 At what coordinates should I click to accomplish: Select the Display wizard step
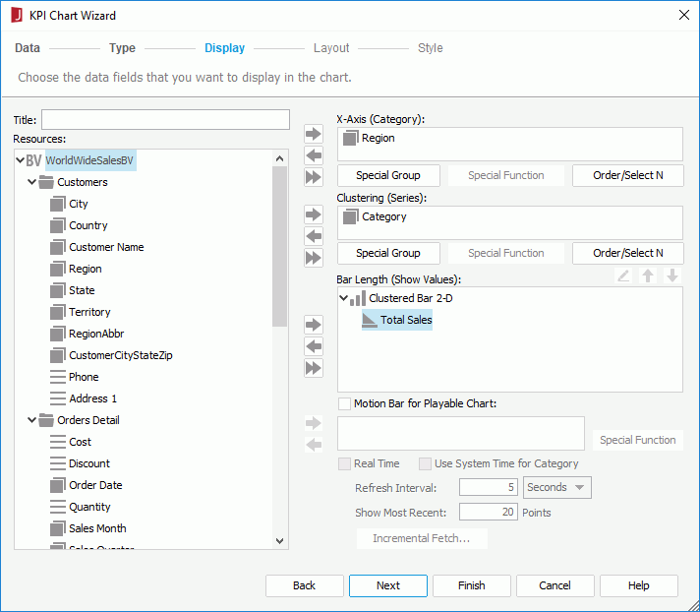[224, 48]
